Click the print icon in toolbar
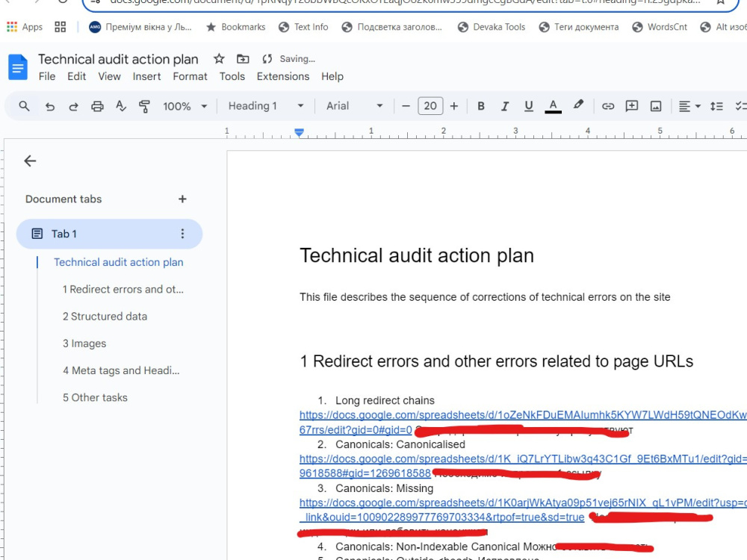 tap(97, 106)
